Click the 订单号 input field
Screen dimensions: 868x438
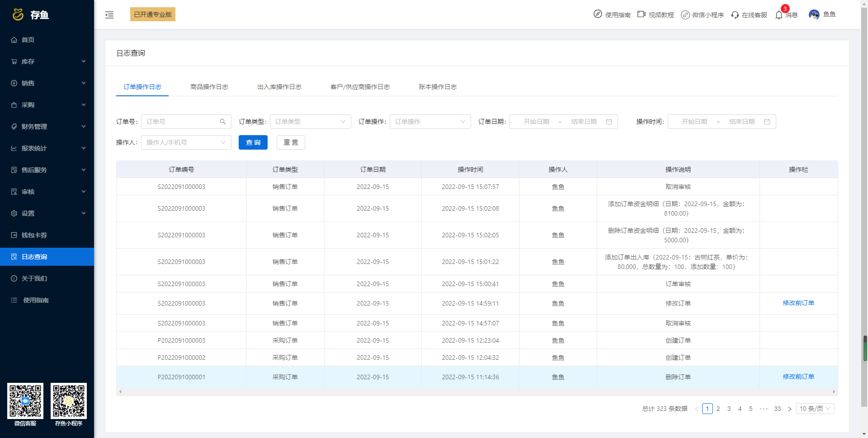tap(186, 122)
